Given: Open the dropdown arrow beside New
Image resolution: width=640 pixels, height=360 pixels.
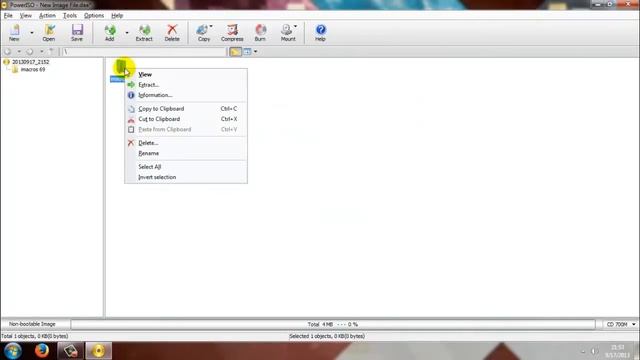Looking at the screenshot, I should point(31,33).
